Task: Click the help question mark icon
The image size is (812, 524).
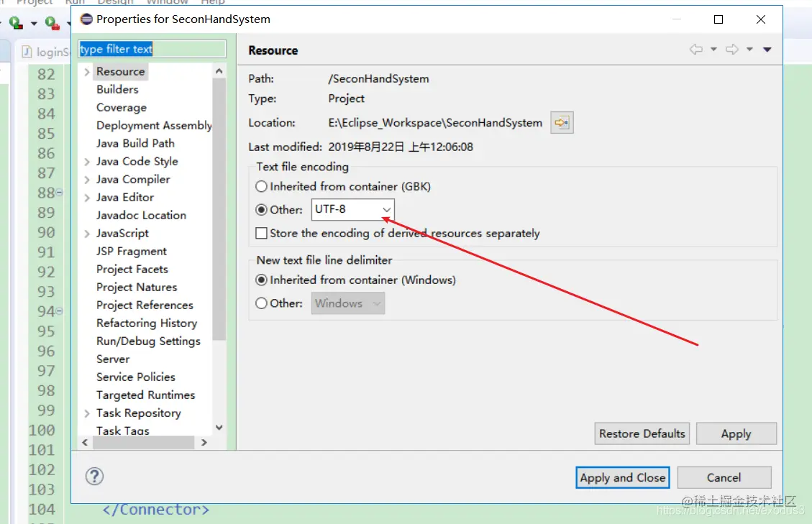Action: click(x=94, y=477)
